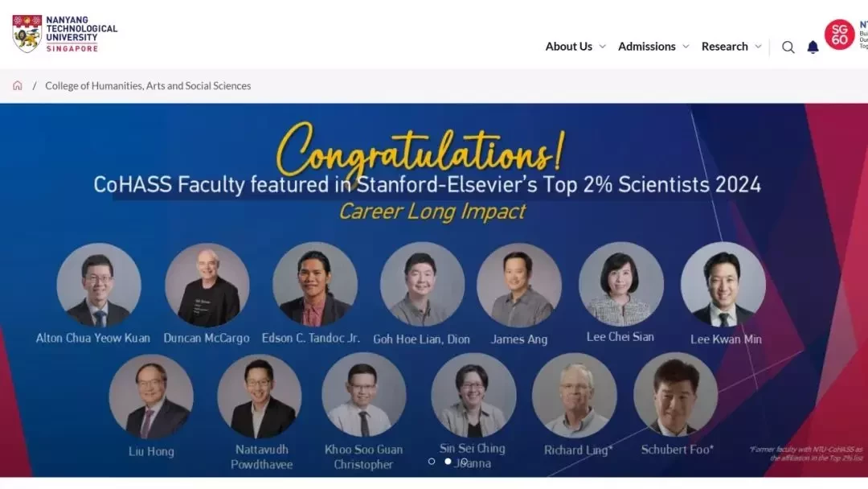Open notifications bell icon
This screenshot has height=489, width=868.
[813, 47]
